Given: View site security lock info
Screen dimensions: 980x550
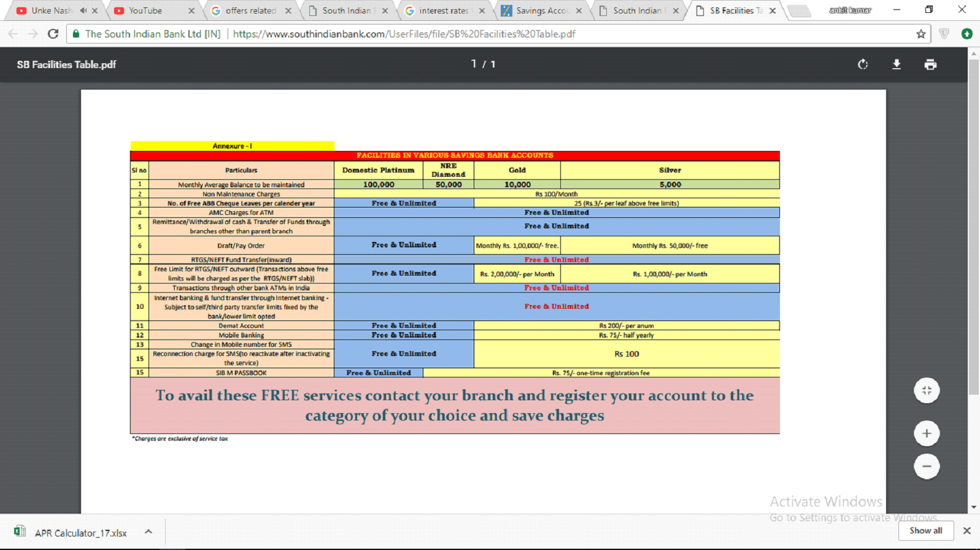Looking at the screenshot, I should [x=76, y=34].
